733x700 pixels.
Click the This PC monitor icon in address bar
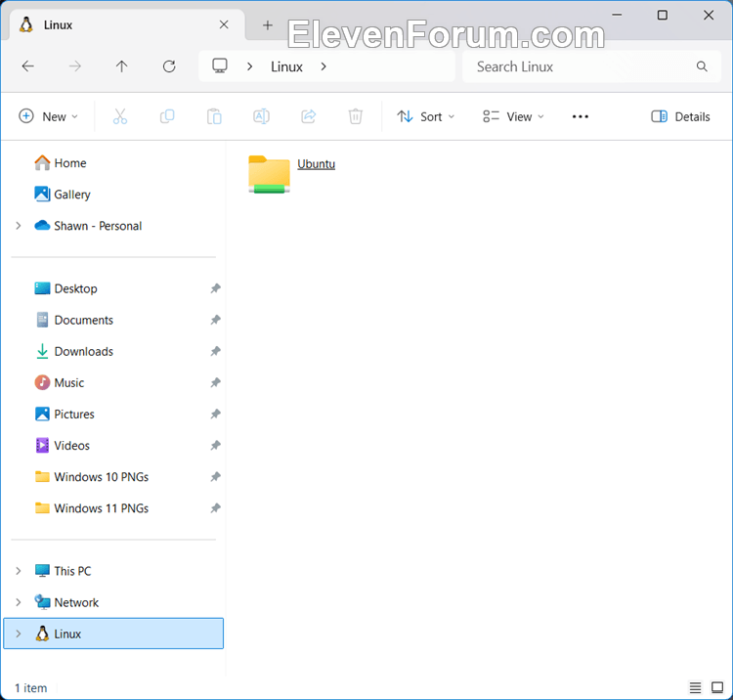point(220,66)
